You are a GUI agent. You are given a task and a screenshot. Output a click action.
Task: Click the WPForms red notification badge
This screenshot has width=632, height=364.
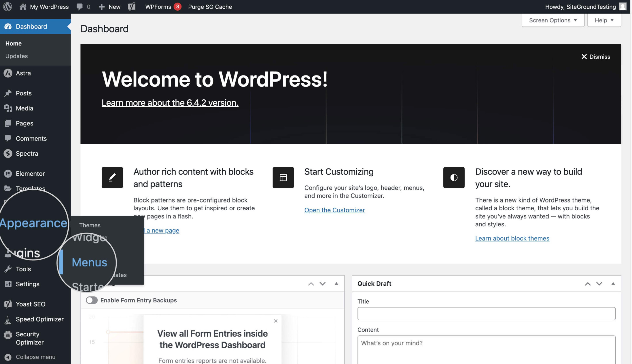(x=178, y=6)
